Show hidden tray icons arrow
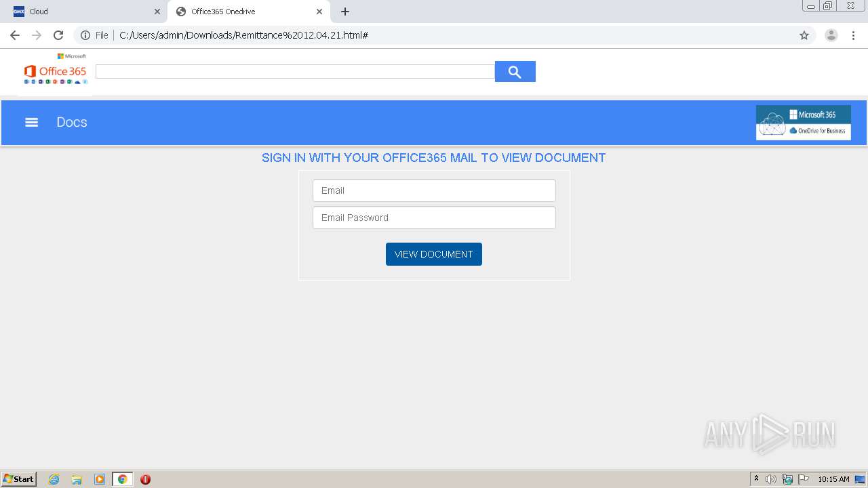Image resolution: width=868 pixels, height=488 pixels. click(x=756, y=479)
